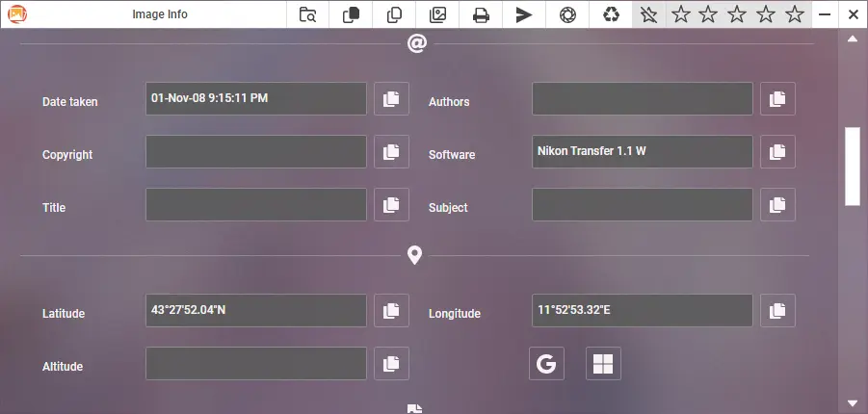Set rating to five stars
Viewport: 868px width, 414px height.
pos(795,14)
